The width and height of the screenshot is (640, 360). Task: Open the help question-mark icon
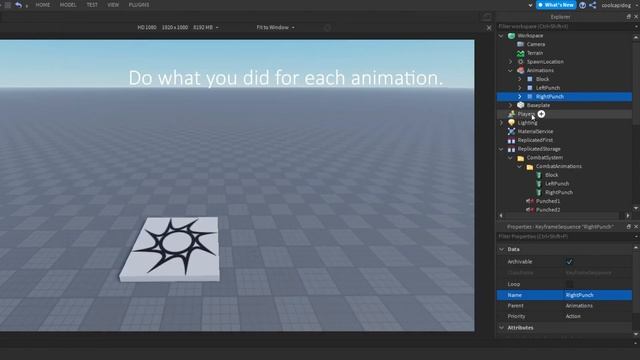coord(582,5)
